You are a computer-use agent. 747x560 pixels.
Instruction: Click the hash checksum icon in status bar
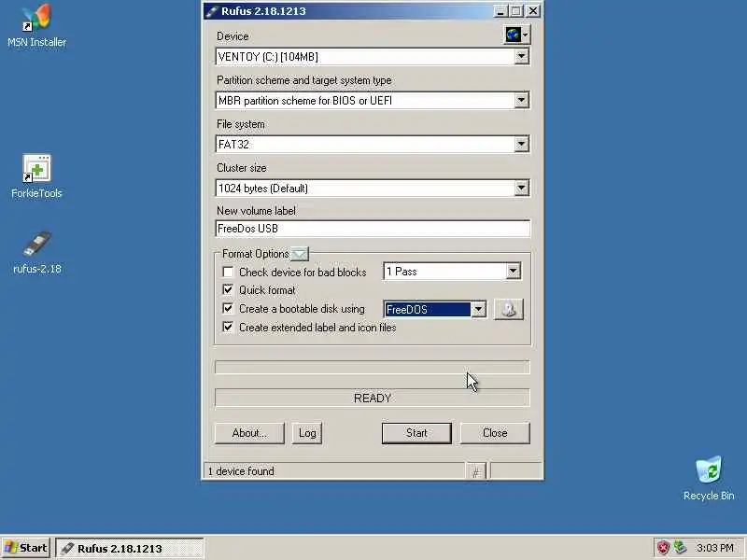pyautogui.click(x=475, y=471)
